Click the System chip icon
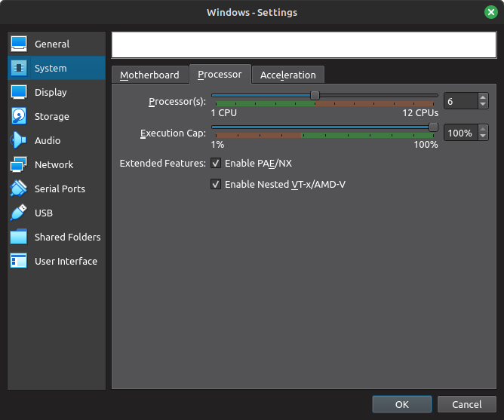504x420 pixels. [20, 69]
